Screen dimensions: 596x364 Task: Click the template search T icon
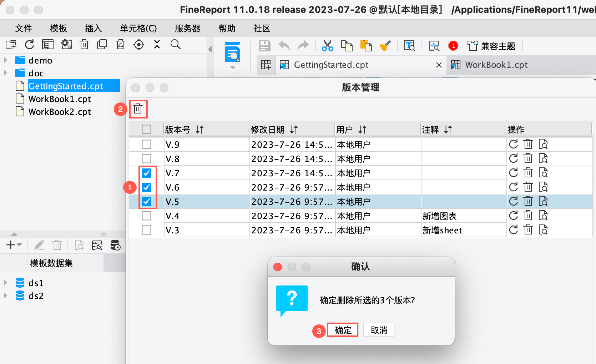[x=409, y=46]
